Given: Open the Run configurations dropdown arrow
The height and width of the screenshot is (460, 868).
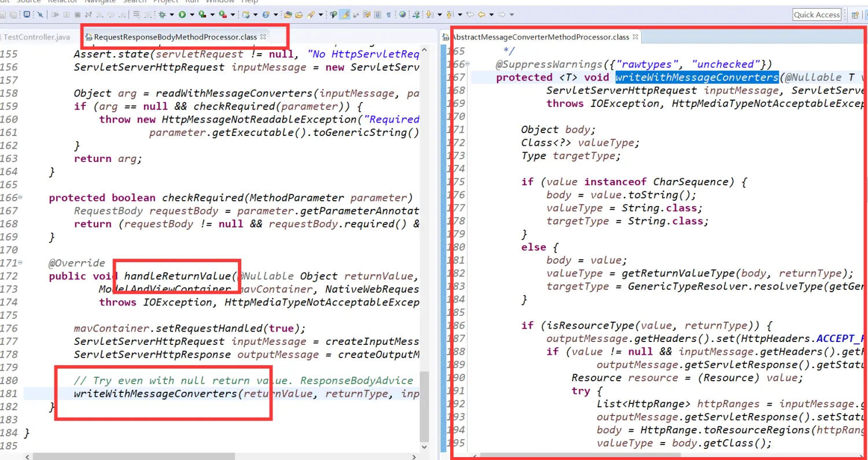Looking at the screenshot, I should [x=192, y=14].
